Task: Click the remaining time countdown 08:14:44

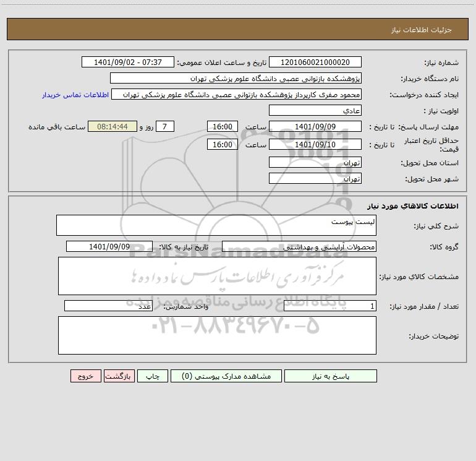Action: coord(113,126)
